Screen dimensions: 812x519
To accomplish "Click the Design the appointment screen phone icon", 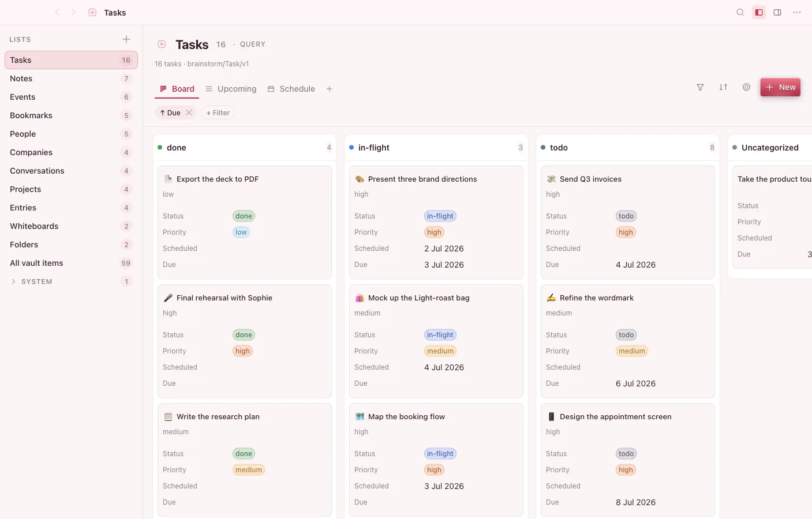I will 551,416.
